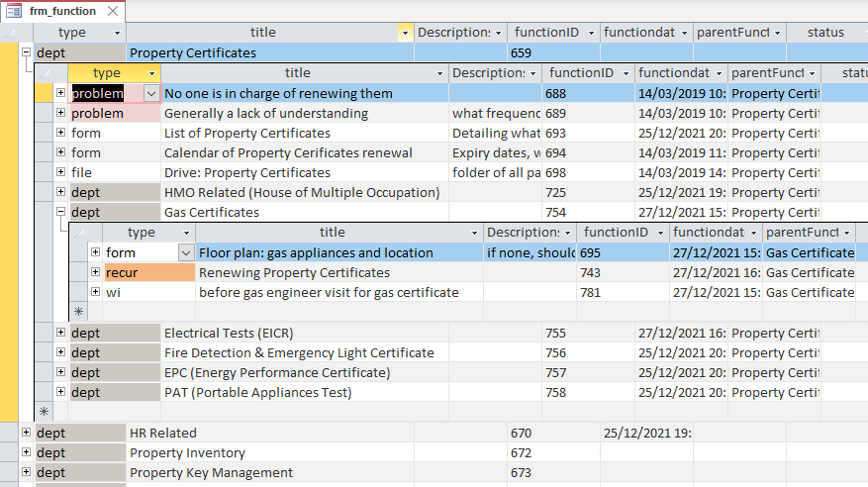Click 'before gas engineer visit for gas certificate' cell
The height and width of the screenshot is (487, 868).
point(339,293)
